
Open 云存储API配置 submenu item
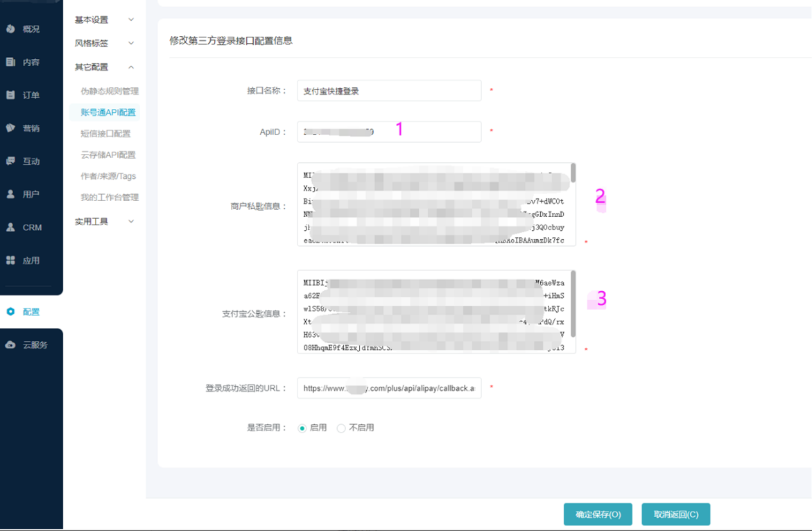pyautogui.click(x=107, y=155)
